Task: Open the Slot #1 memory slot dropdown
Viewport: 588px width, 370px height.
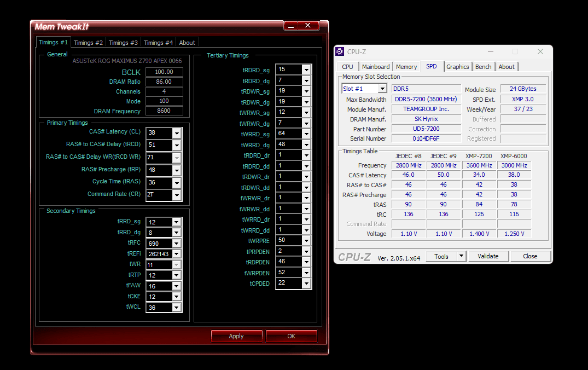Action: pyautogui.click(x=382, y=89)
